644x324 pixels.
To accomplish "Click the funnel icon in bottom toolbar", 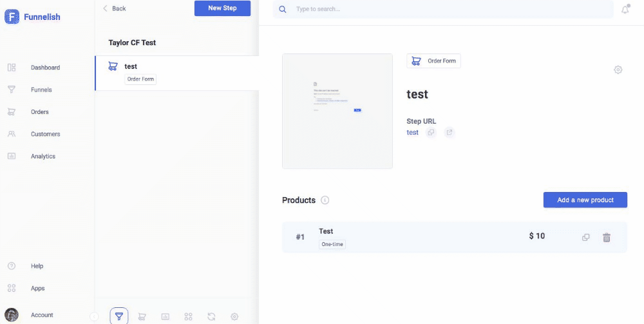I will click(119, 316).
